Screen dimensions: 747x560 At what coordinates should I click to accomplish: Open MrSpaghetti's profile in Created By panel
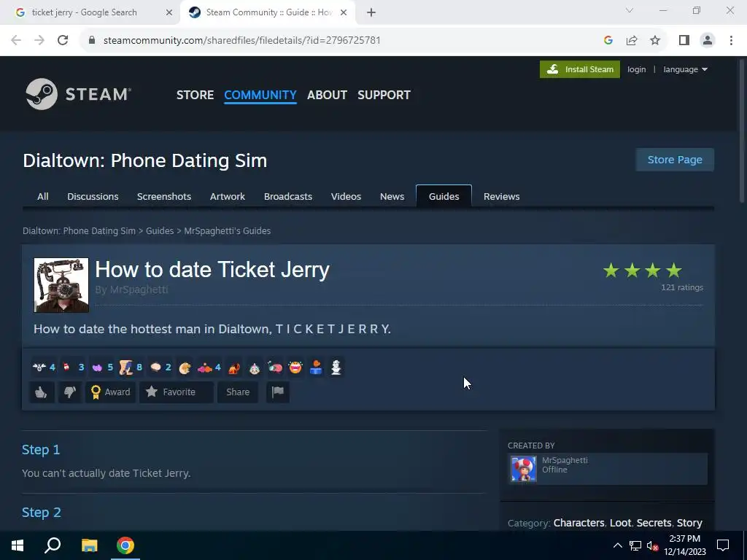[565, 460]
